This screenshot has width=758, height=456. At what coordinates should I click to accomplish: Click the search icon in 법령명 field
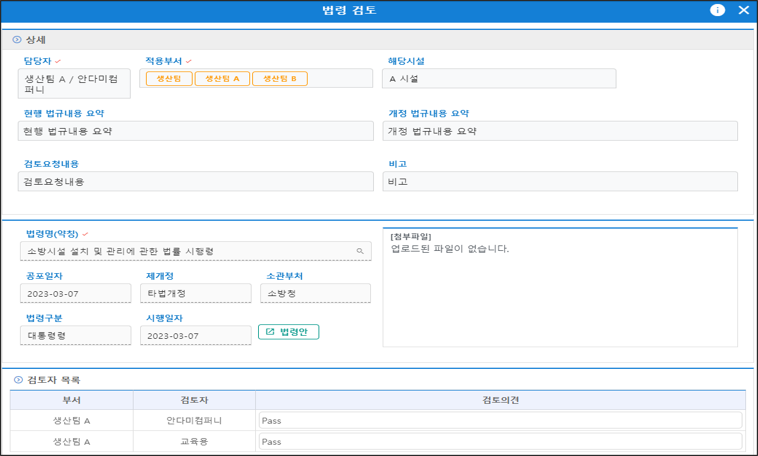point(360,251)
